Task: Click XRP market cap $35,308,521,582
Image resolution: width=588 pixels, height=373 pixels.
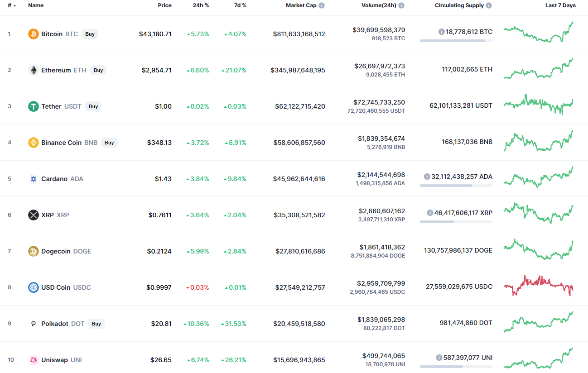Action: [x=299, y=215]
